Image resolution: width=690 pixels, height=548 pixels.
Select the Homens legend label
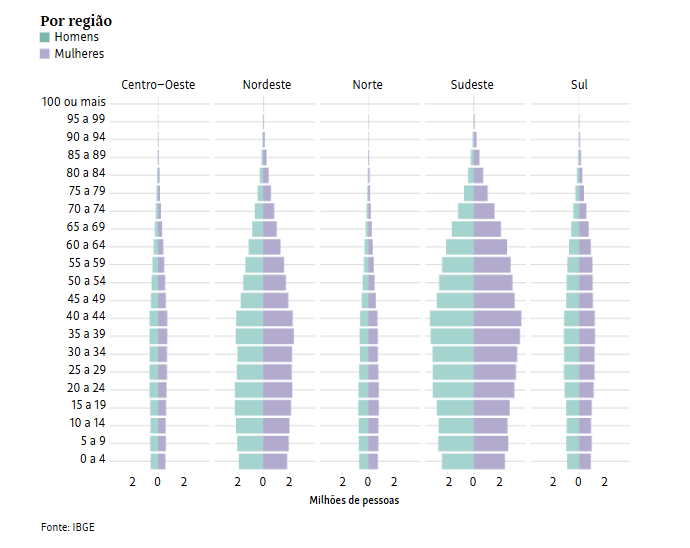76,38
